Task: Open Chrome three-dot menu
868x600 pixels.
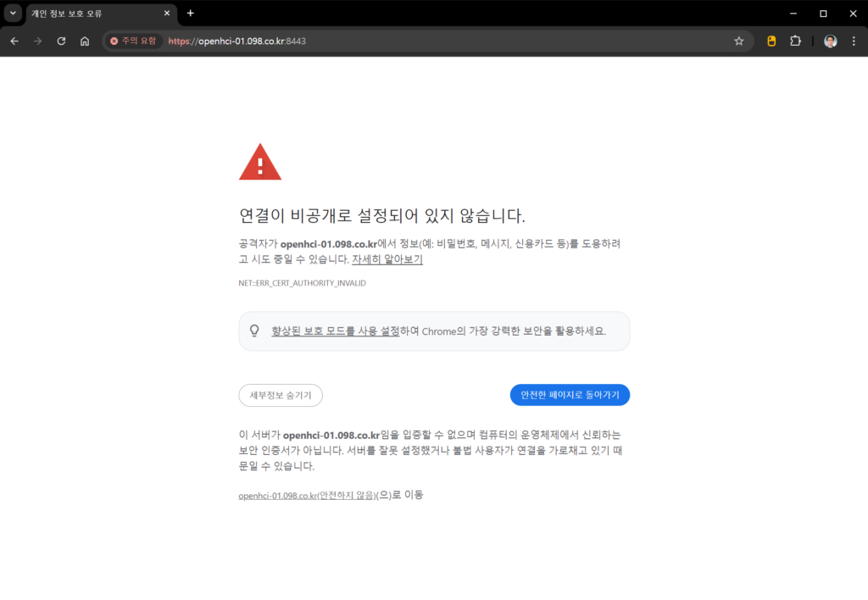Action: 853,41
